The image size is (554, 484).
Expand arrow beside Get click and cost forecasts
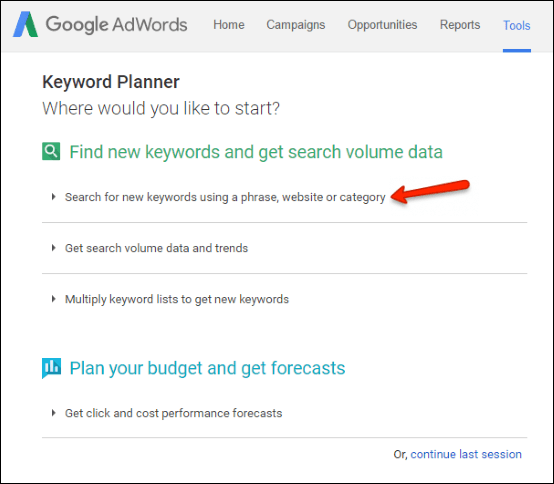pos(53,413)
